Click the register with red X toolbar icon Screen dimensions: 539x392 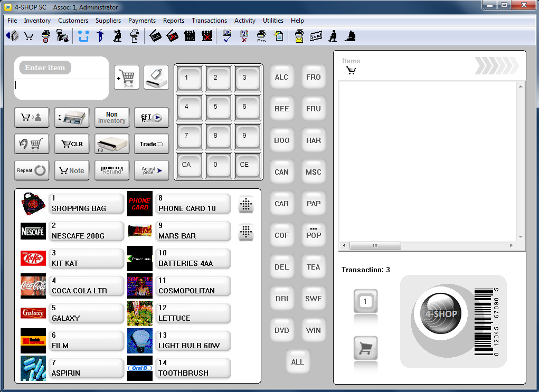(173, 36)
